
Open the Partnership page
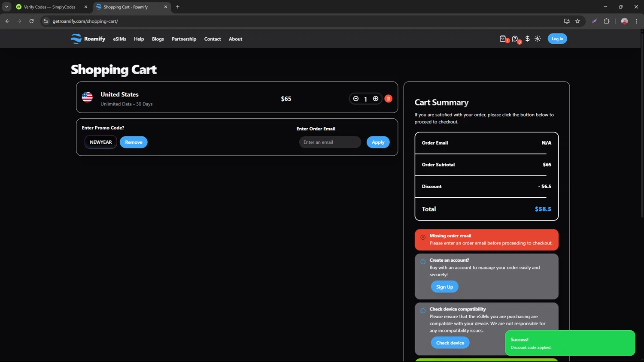pos(184,39)
